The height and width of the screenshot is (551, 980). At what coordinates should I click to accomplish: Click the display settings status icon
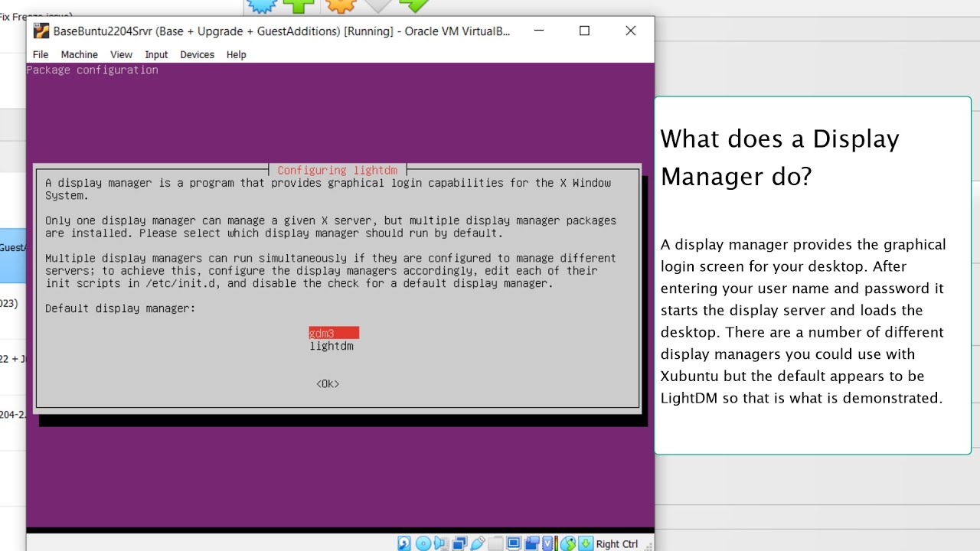pyautogui.click(x=514, y=543)
